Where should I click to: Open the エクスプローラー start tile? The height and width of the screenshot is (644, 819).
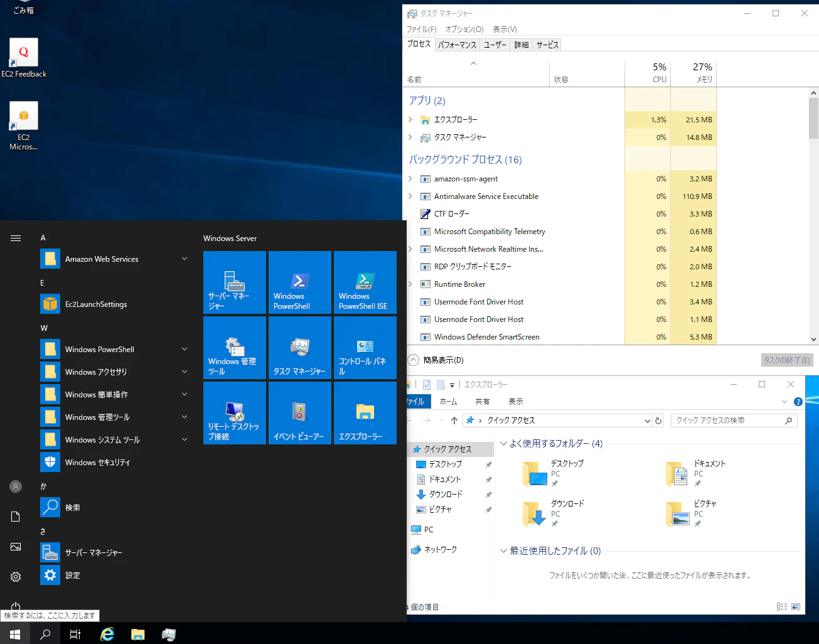point(365,413)
